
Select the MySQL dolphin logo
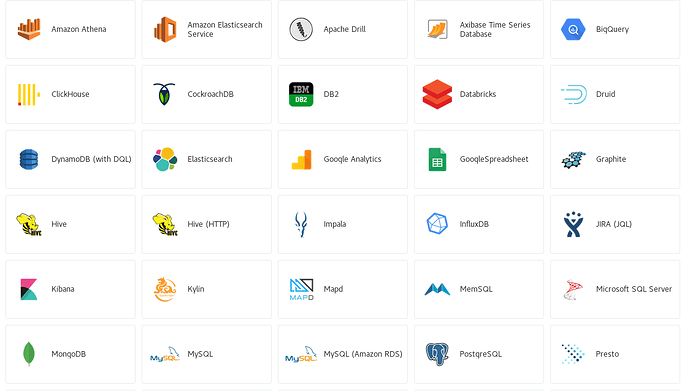click(165, 354)
